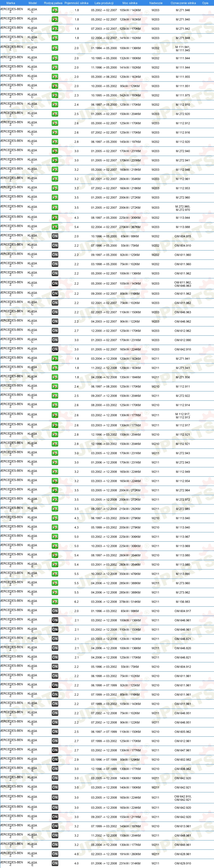Click the PB fuel icon for M 113.988
Image resolution: width=214 pixels, height=868 pixels.
55,227
